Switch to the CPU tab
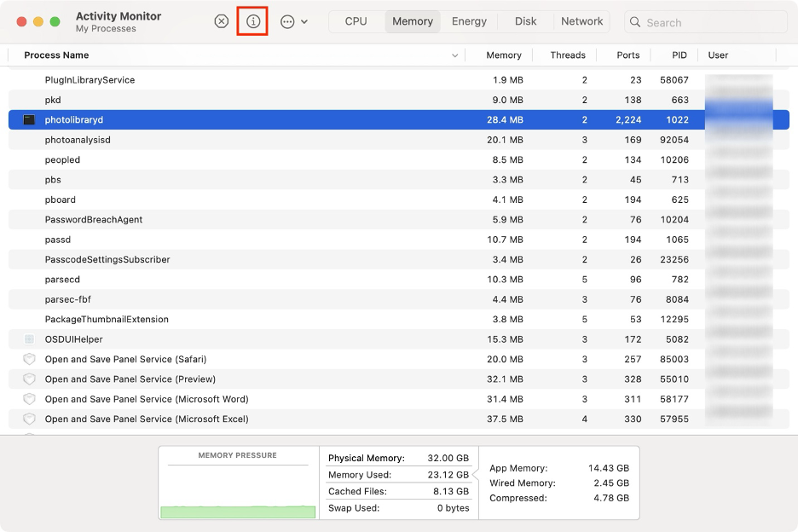The image size is (798, 532). click(x=356, y=20)
